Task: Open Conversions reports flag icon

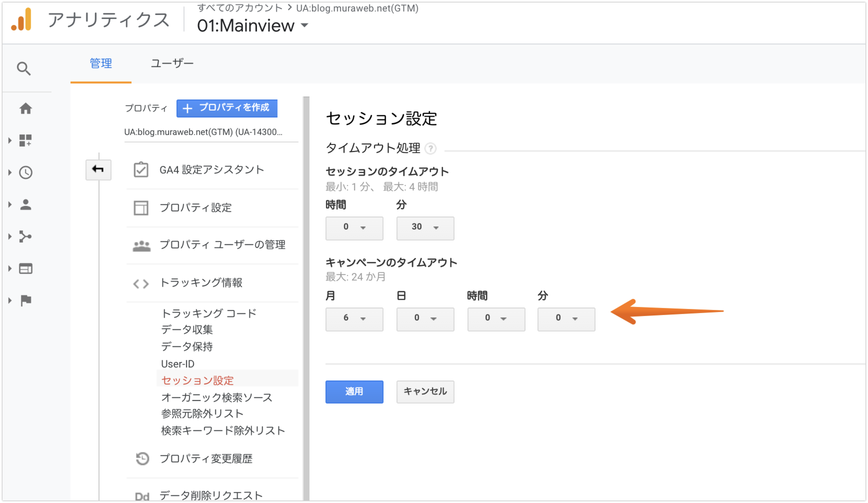Action: [26, 300]
